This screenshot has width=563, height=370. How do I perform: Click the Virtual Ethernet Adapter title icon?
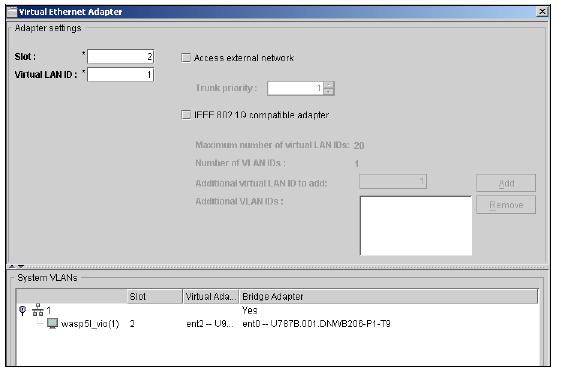click(x=12, y=12)
